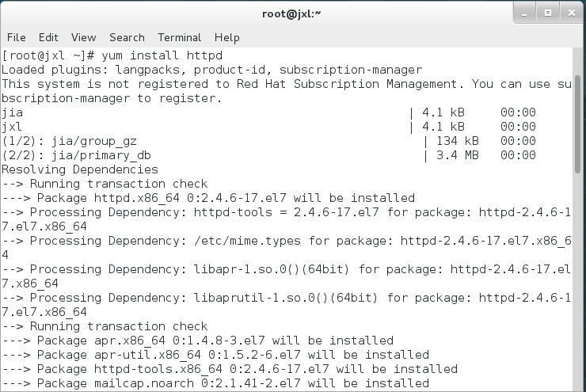Screen dimensions: 586x392
Task: Open the Search menu
Action: (127, 37)
